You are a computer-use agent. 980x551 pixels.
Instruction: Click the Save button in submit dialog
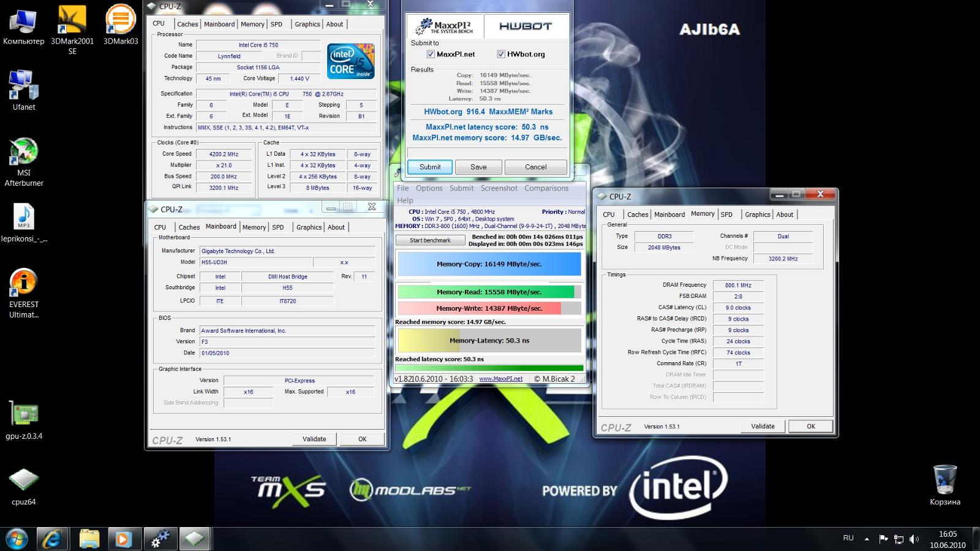pos(478,167)
